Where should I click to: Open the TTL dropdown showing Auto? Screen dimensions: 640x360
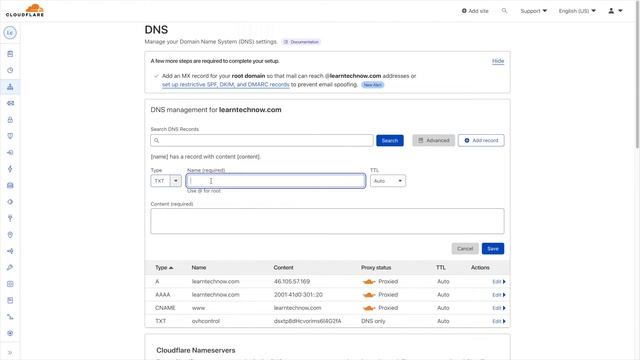388,181
